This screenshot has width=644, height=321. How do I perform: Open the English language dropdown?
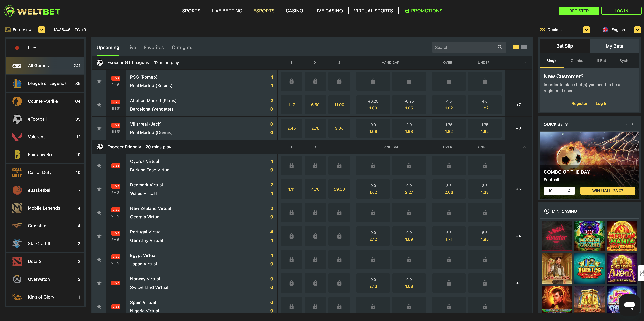coord(637,30)
